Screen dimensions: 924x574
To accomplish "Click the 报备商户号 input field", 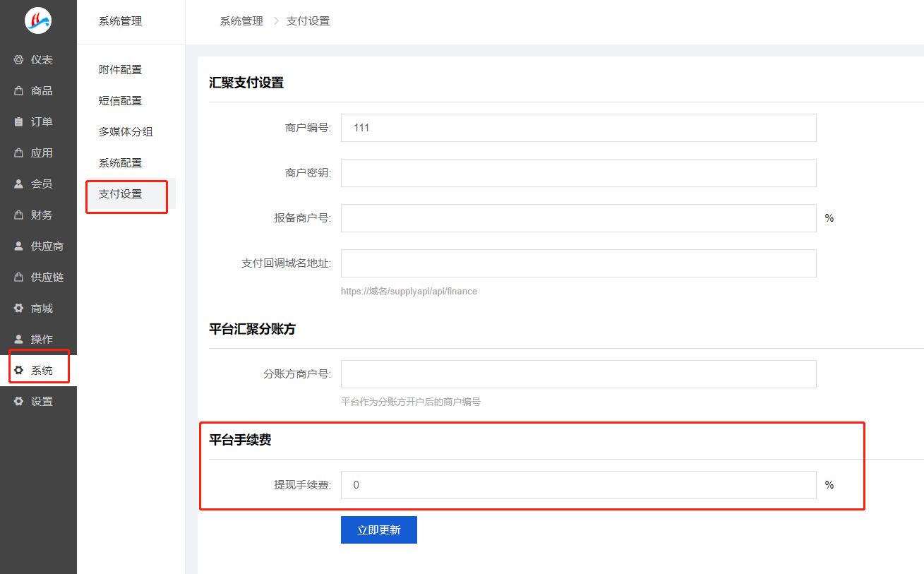I will click(x=578, y=218).
